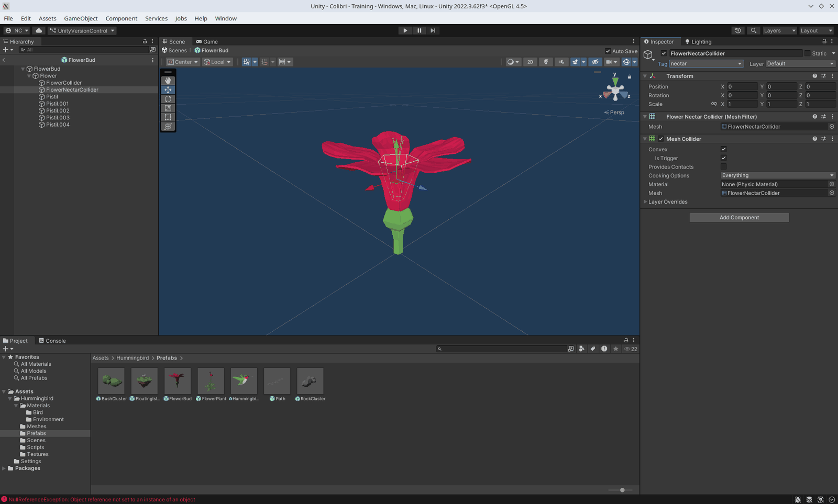Toggle scene visibility (hidden eye) icon

(x=595, y=62)
